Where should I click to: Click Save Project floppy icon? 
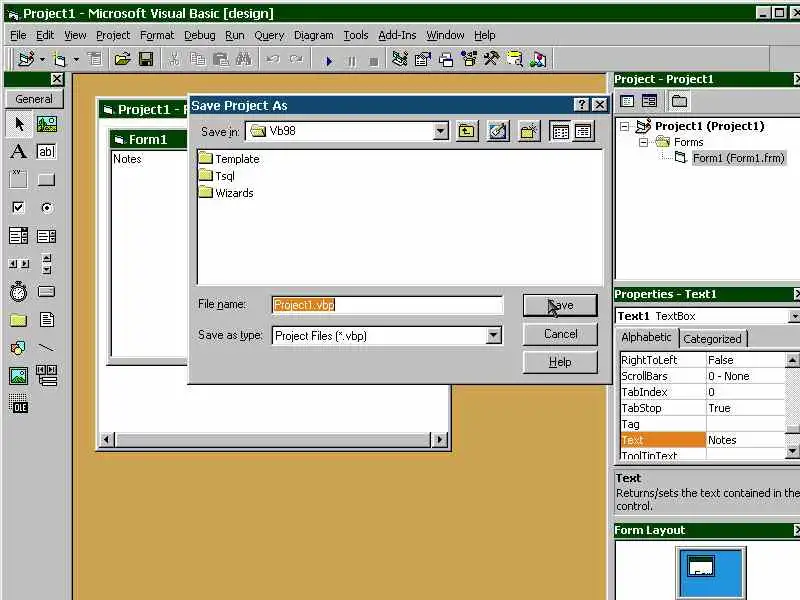pos(146,60)
